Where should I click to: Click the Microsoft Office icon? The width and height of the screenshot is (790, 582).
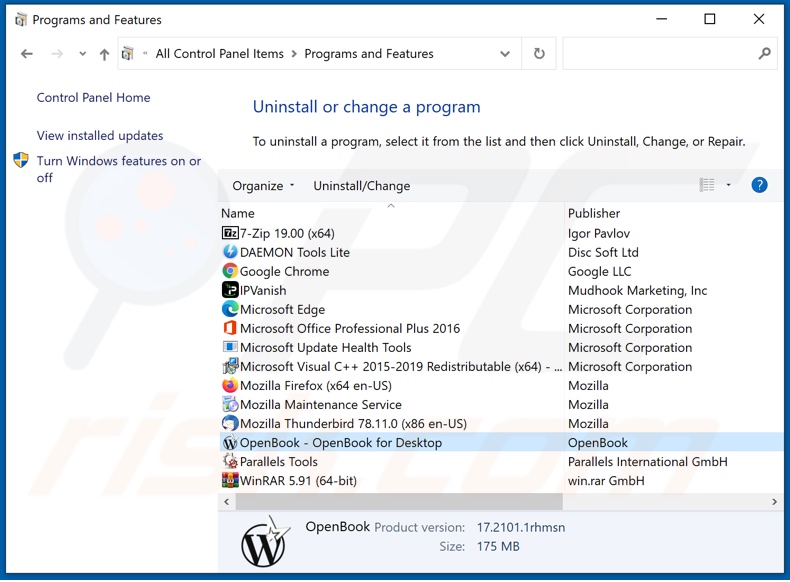click(x=230, y=328)
